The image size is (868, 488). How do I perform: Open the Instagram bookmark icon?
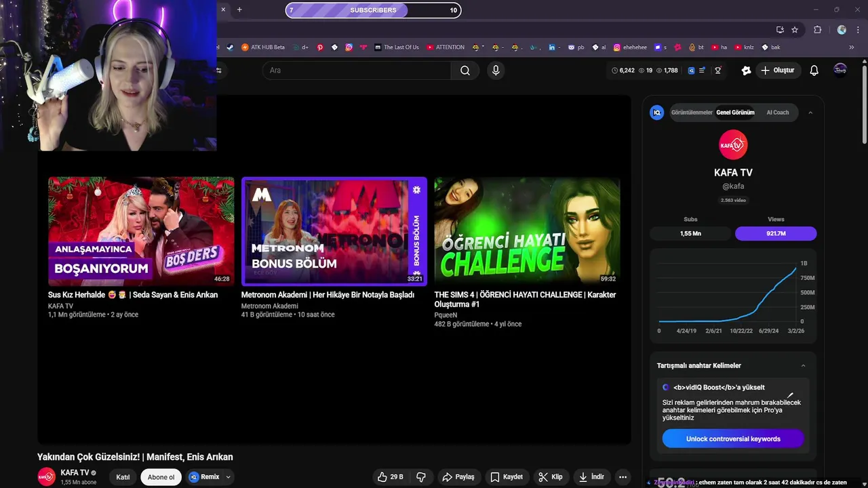point(349,47)
